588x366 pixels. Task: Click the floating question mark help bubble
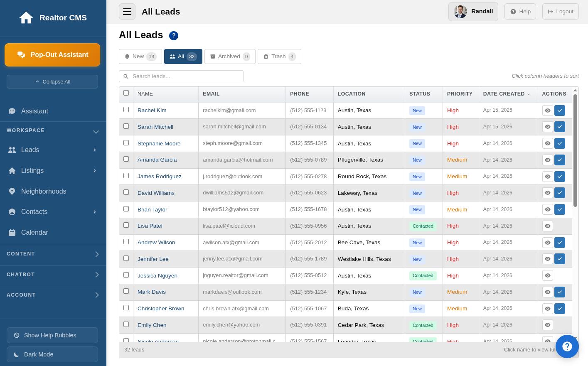point(567,346)
